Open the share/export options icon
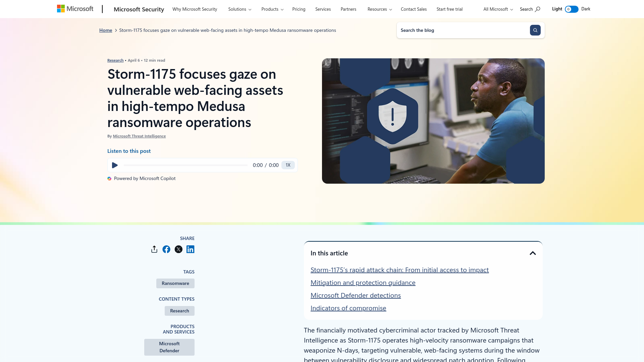Image resolution: width=644 pixels, height=362 pixels. tap(154, 249)
